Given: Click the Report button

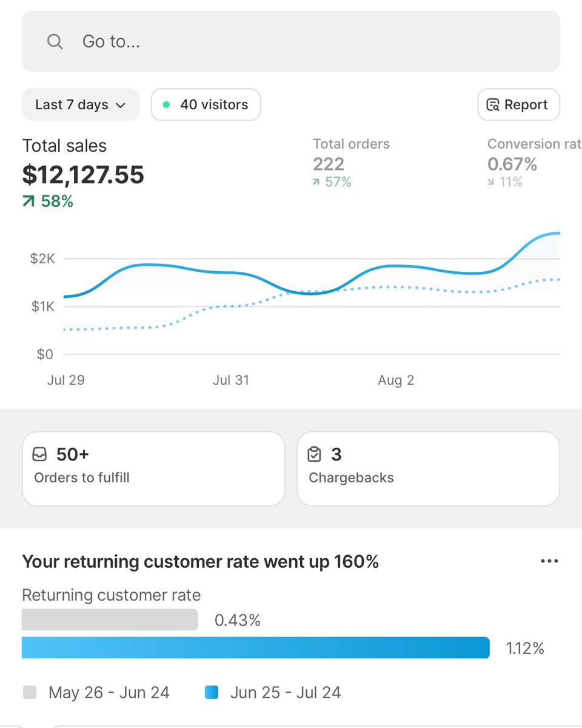Looking at the screenshot, I should (518, 104).
